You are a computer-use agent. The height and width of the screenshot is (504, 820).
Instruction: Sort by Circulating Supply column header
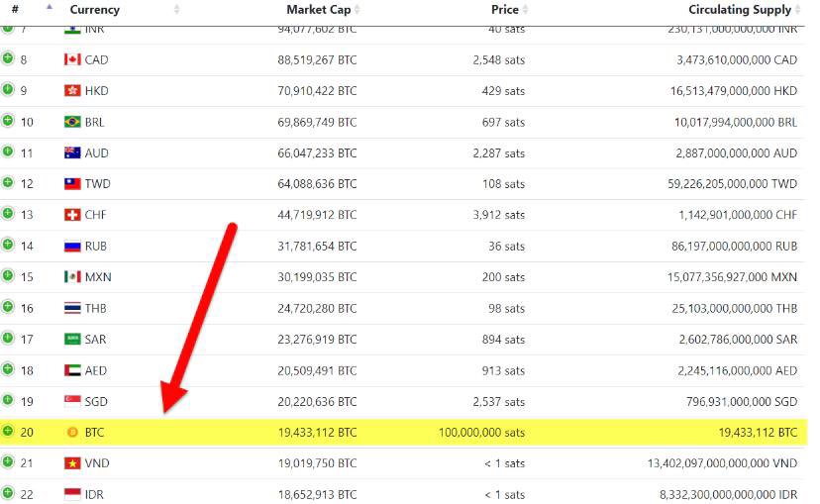(x=740, y=10)
